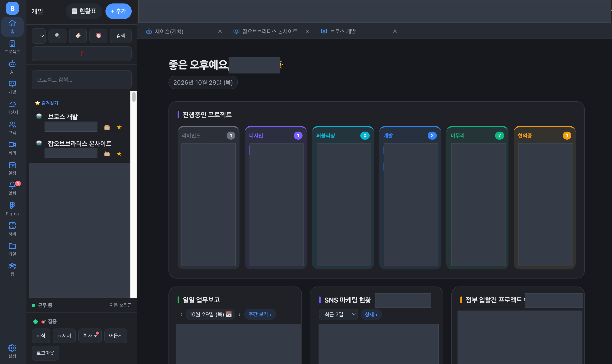Viewport: 612px width, 364px height.
Task: Open the Figma sidebar icon
Action: point(12,209)
